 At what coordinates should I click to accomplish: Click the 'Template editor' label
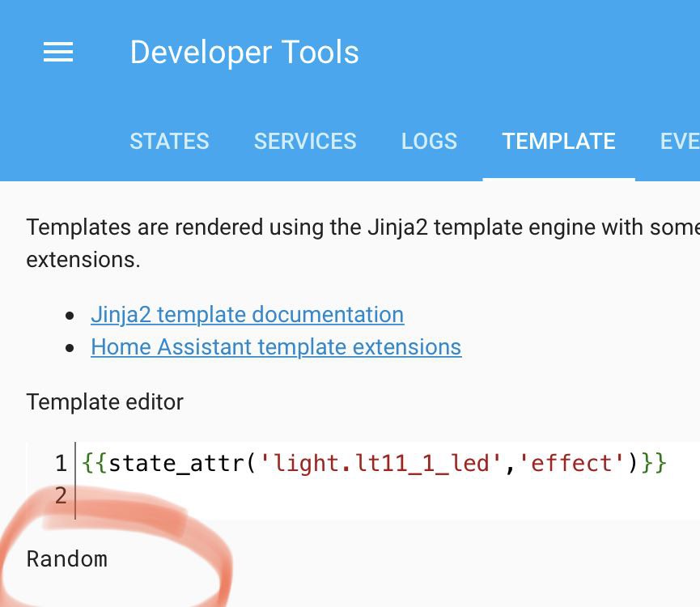click(x=104, y=402)
